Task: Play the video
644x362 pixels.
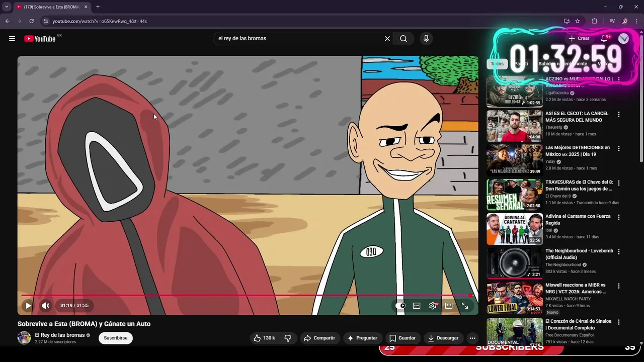Action: click(x=28, y=305)
